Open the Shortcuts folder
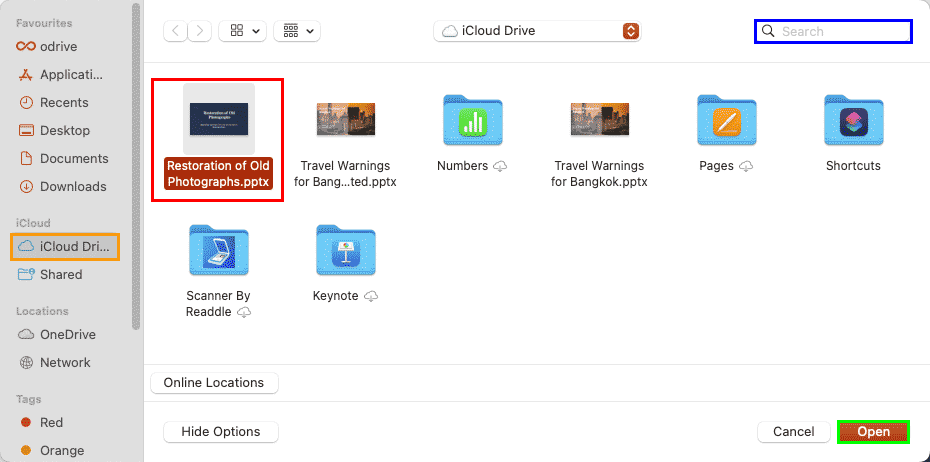The image size is (930, 462). tap(853, 120)
